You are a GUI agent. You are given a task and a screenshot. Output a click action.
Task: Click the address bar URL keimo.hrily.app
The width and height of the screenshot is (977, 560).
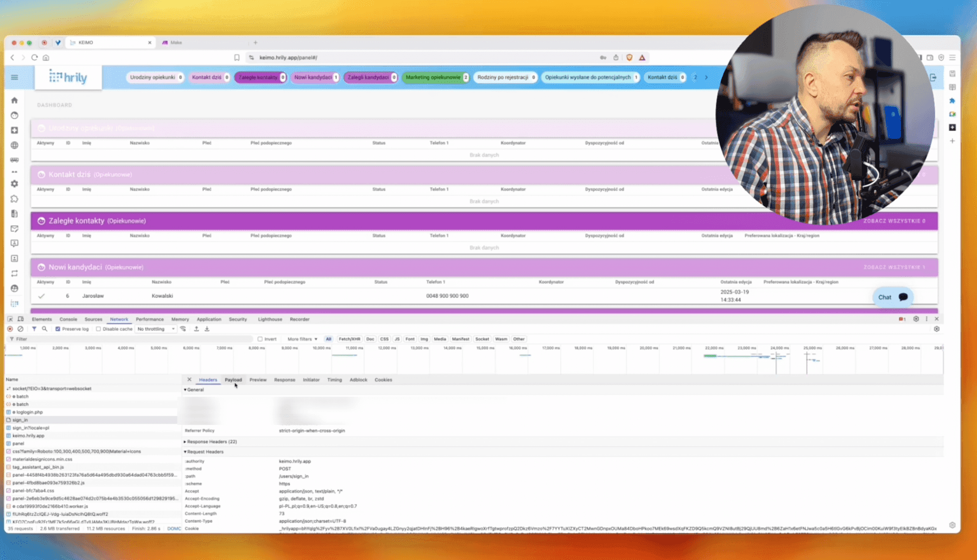click(288, 58)
